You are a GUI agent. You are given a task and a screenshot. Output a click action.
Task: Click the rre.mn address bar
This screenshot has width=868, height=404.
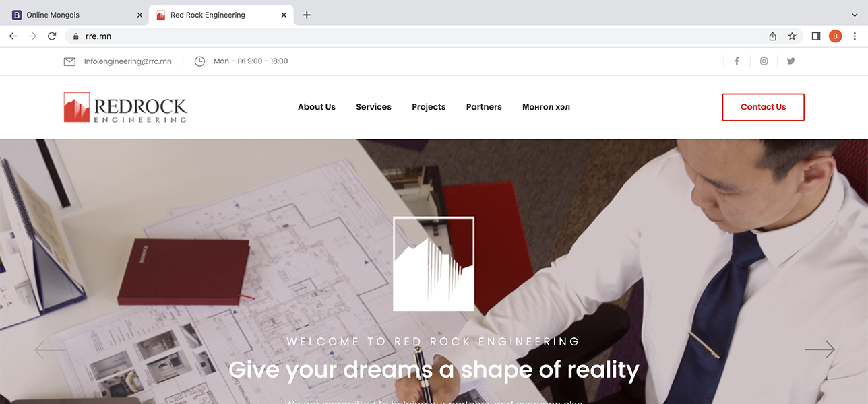(418, 36)
